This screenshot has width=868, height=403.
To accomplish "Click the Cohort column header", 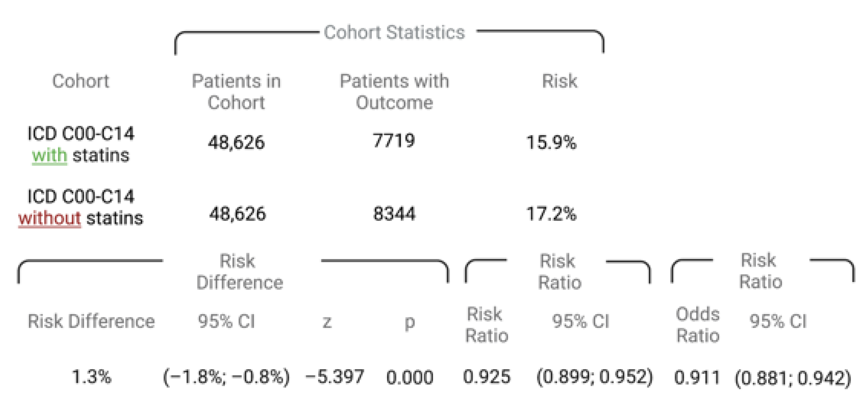I will click(x=81, y=81).
